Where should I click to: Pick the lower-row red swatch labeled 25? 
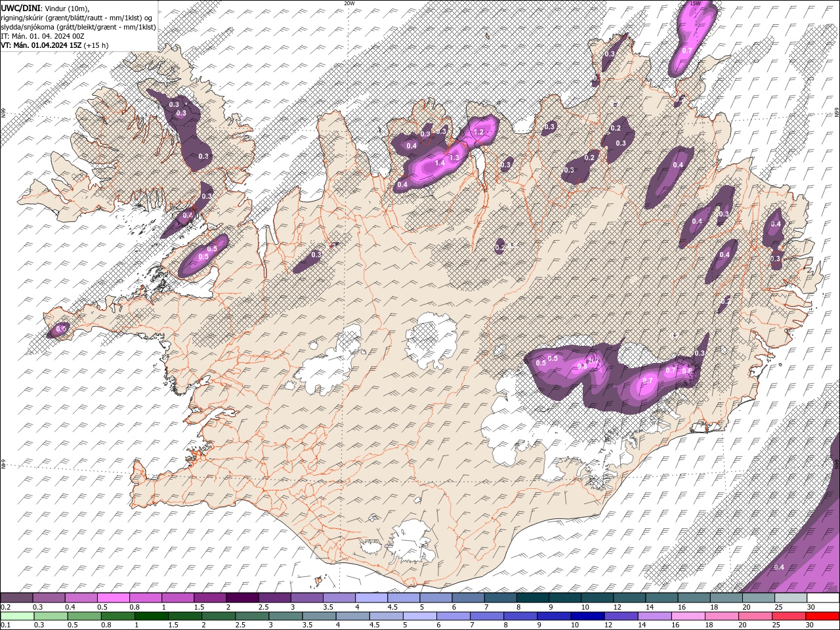[789, 616]
